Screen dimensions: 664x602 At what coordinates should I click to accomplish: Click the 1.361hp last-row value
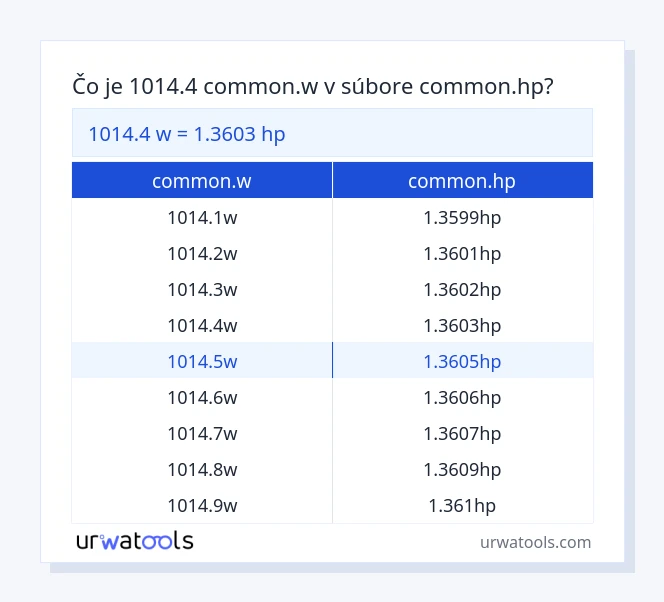[x=462, y=505]
